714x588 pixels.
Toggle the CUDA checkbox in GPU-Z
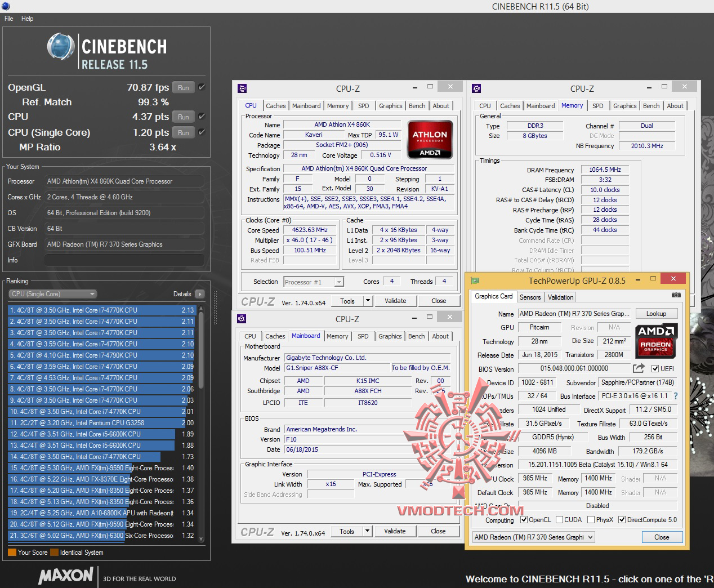pos(560,520)
